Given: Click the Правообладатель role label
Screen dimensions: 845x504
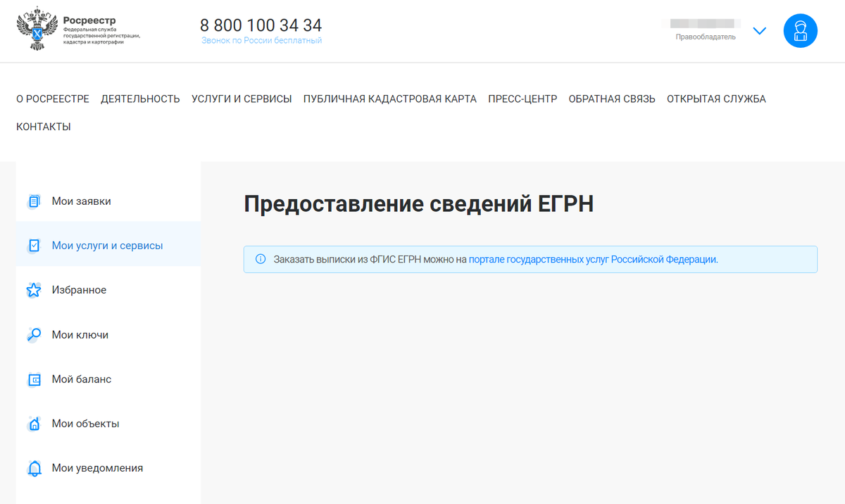Looking at the screenshot, I should 706,37.
